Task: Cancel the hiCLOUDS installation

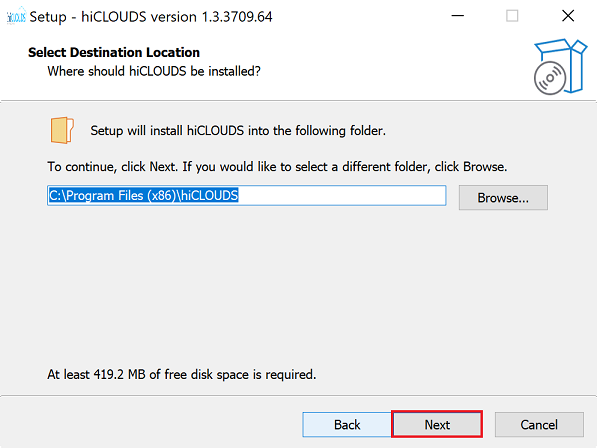Action: pyautogui.click(x=539, y=424)
